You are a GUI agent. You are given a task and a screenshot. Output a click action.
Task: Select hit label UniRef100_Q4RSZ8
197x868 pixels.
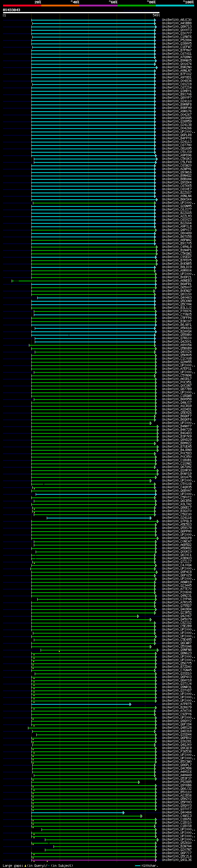pos(177,728)
